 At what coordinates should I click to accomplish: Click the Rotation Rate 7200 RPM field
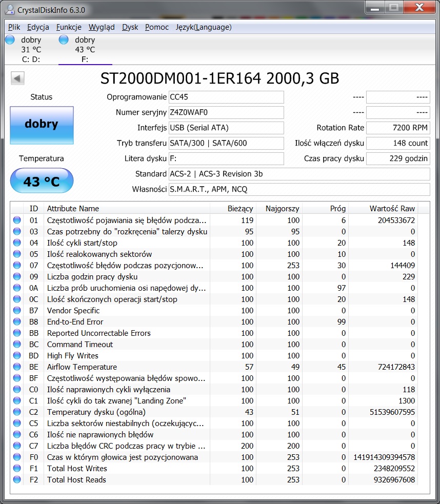point(398,128)
